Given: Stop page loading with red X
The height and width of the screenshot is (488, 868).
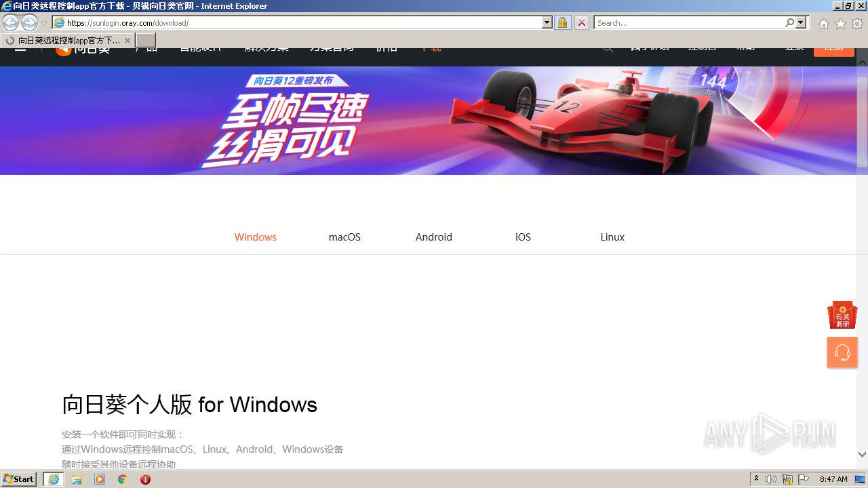Looking at the screenshot, I should [x=582, y=22].
